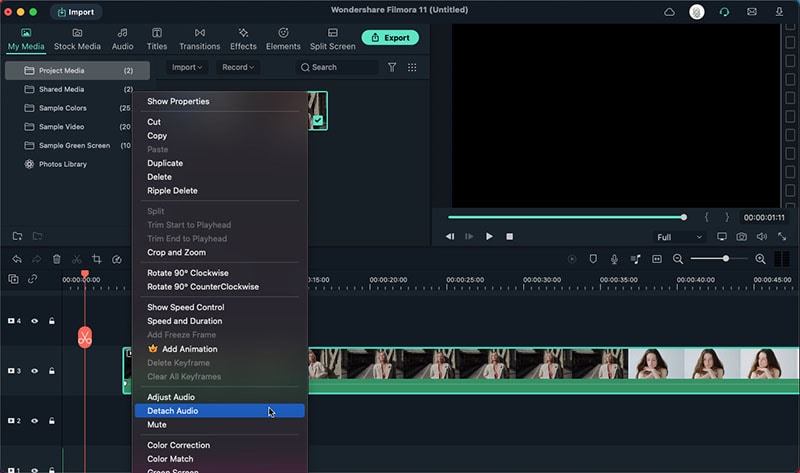Adjust preview volume speaker icon
Viewport: 800px width, 473px height.
762,237
